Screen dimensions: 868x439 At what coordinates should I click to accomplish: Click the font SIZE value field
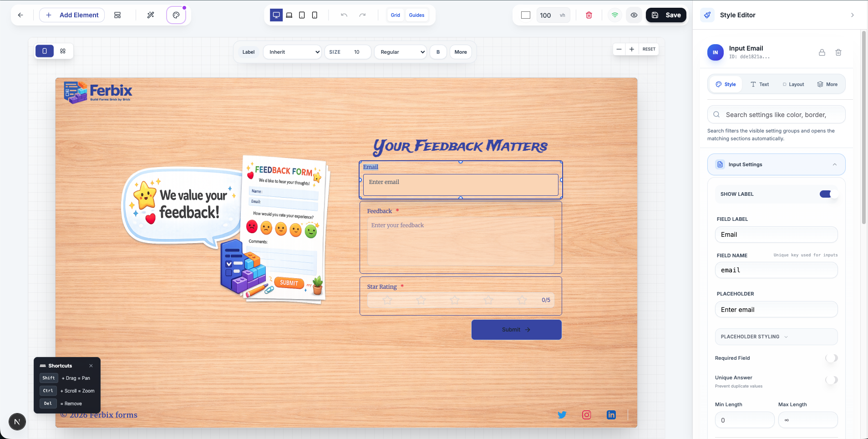click(x=356, y=52)
